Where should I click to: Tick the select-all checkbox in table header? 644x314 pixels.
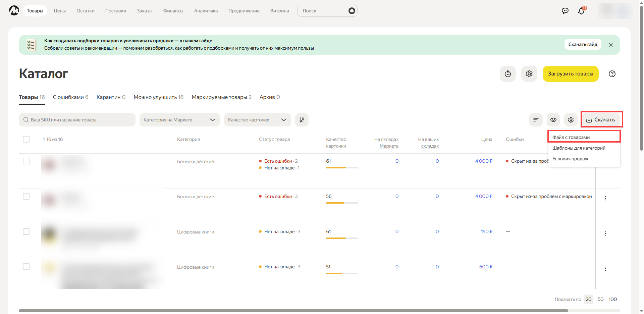(x=26, y=139)
